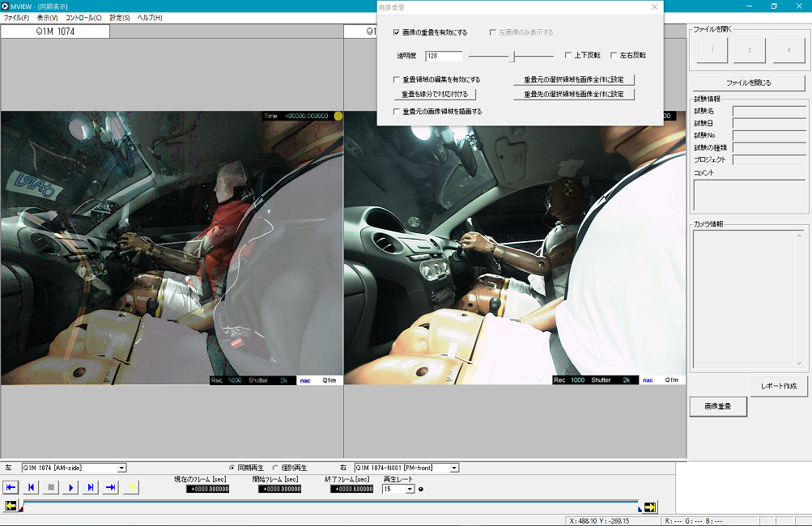Click the yellow right arrow at timeline end
The height and width of the screenshot is (526, 812).
tap(650, 507)
